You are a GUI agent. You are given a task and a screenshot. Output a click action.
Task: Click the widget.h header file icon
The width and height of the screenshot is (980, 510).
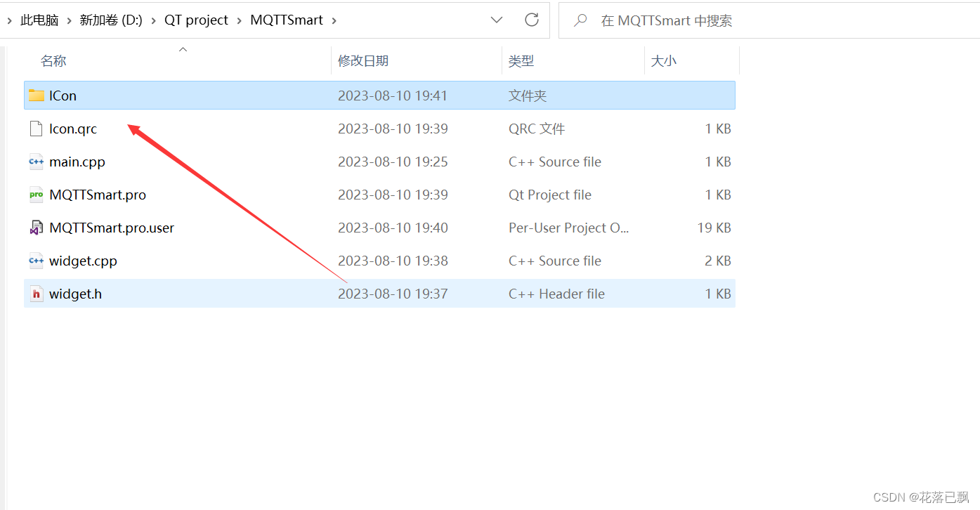(x=37, y=294)
